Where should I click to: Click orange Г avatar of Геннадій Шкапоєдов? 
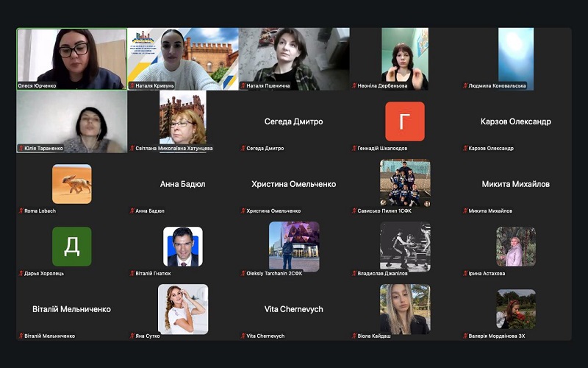[404, 121]
